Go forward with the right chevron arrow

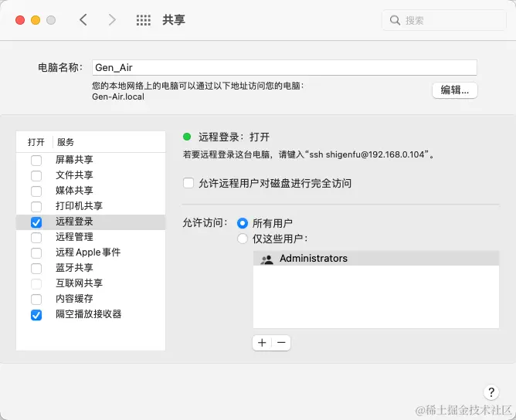[112, 20]
